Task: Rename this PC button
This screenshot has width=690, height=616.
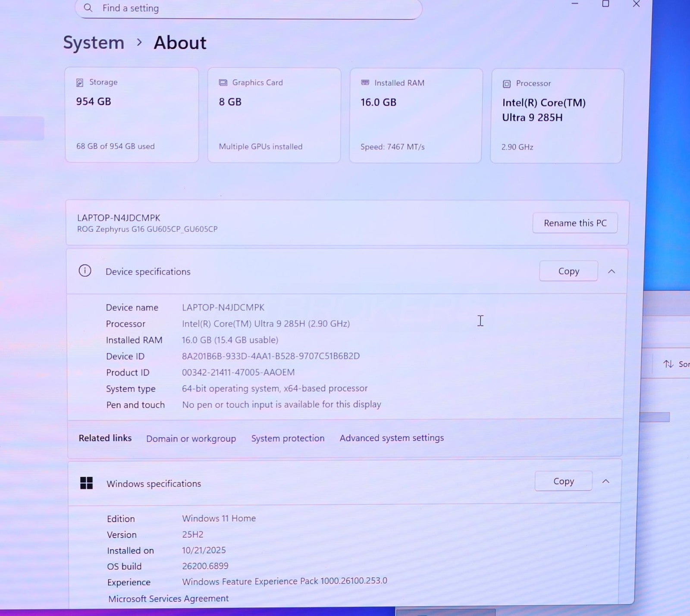Action: coord(575,223)
